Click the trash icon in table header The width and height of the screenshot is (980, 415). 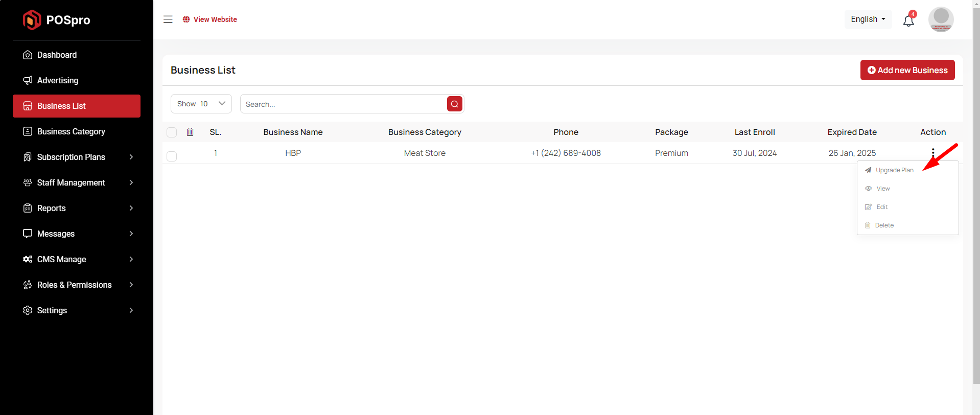point(190,132)
